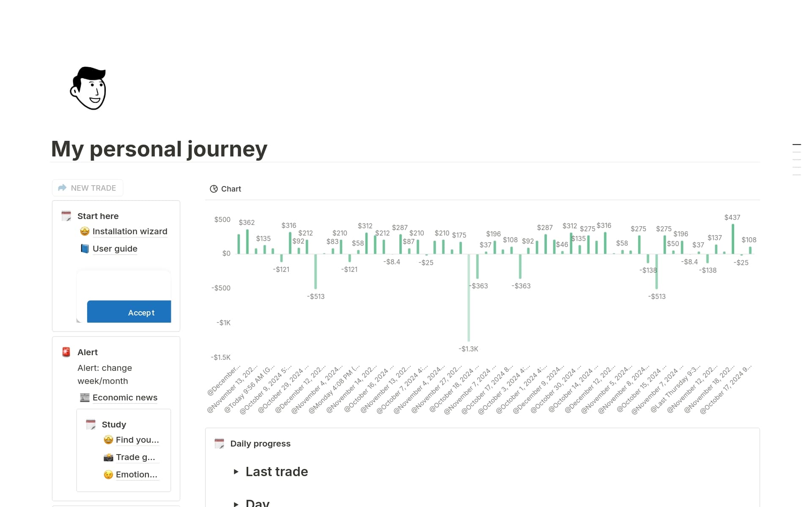Image resolution: width=812 pixels, height=507 pixels.
Task: Open the Economic news link
Action: click(x=125, y=397)
